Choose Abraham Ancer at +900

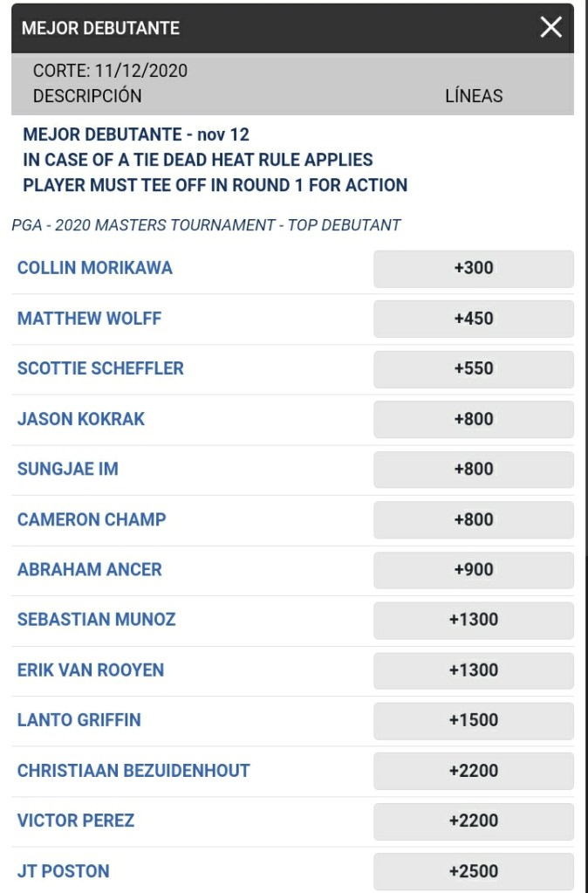473,570
